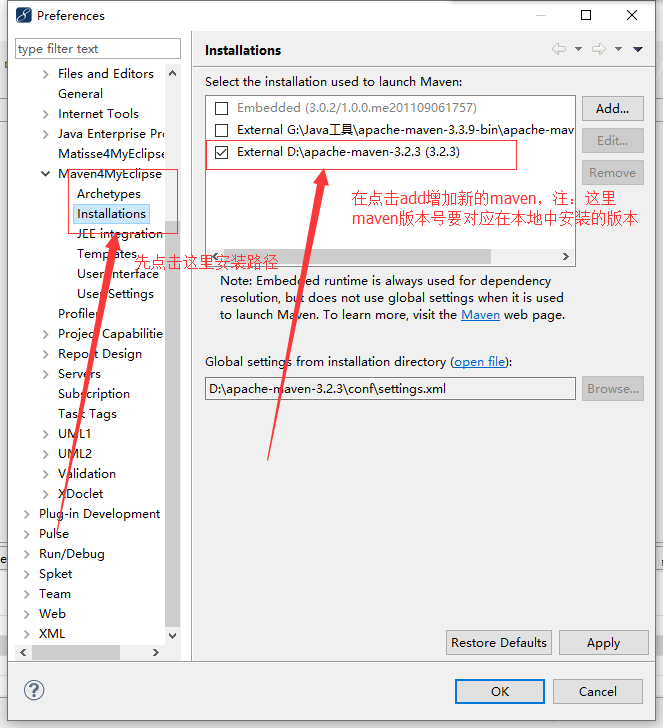The image size is (663, 728).
Task: Maximize the Preferences window
Action: pos(586,15)
